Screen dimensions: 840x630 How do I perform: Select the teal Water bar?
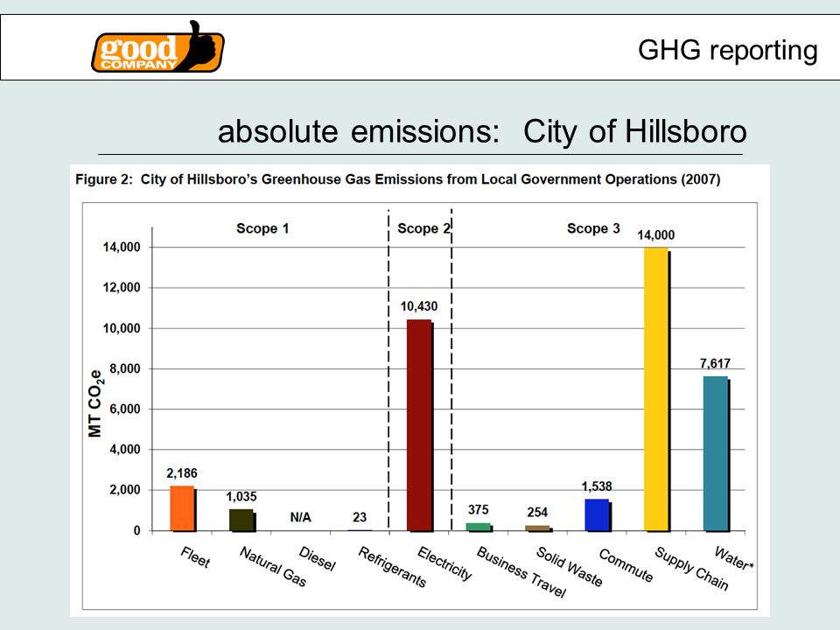[717, 454]
